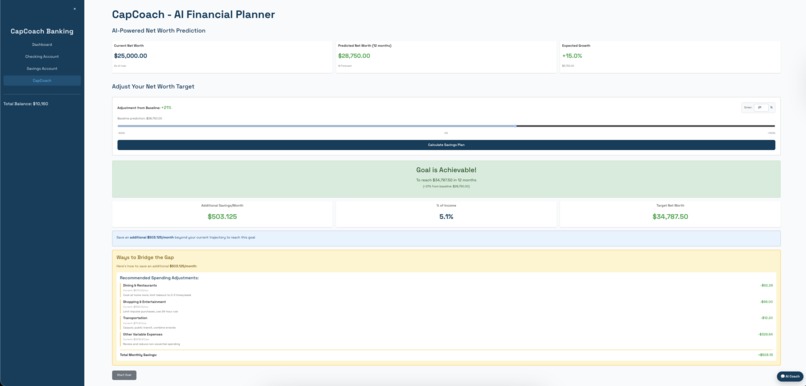Click the Adjustment from Baseline label
Image resolution: width=806 pixels, height=386 pixels.
139,108
